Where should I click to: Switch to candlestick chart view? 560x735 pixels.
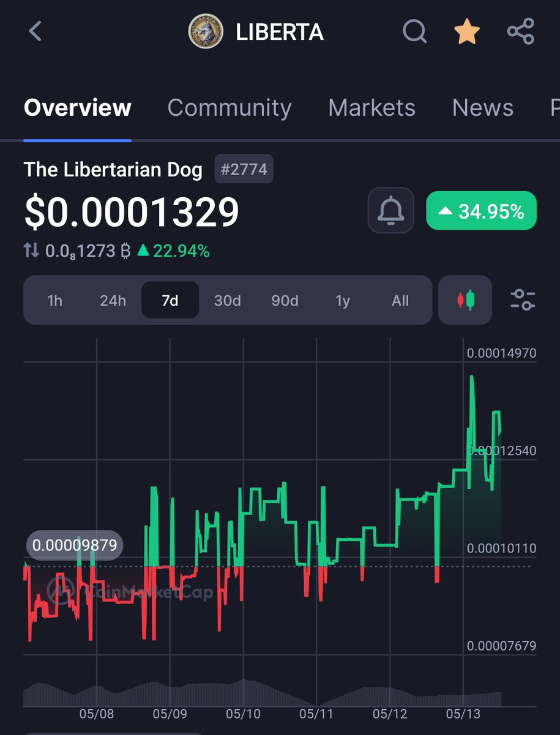[465, 300]
